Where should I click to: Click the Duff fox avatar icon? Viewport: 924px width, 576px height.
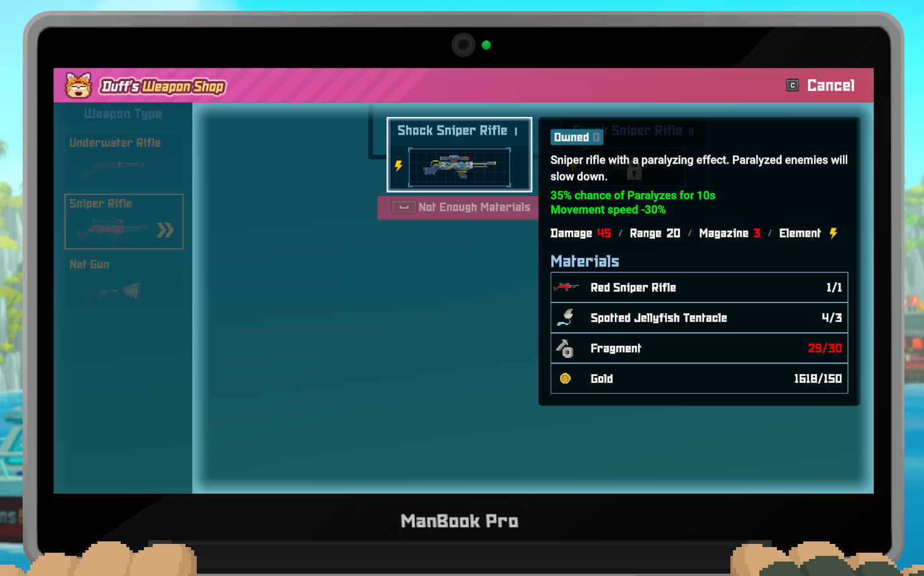pos(79,86)
